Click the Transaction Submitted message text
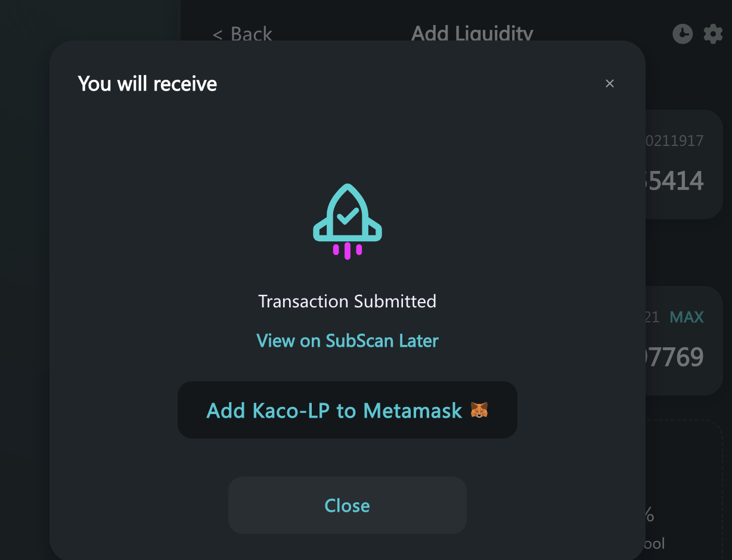The width and height of the screenshot is (732, 560). 348,301
